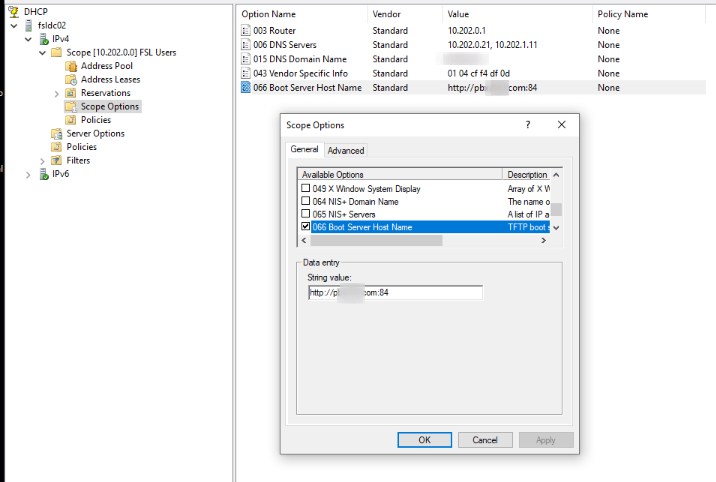
Task: Click the Server Options icon
Action: tap(57, 134)
